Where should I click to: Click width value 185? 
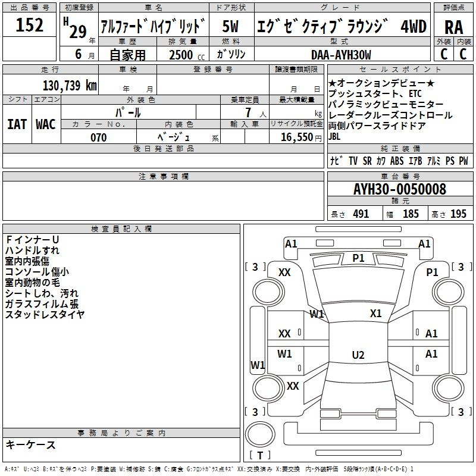(x=411, y=214)
